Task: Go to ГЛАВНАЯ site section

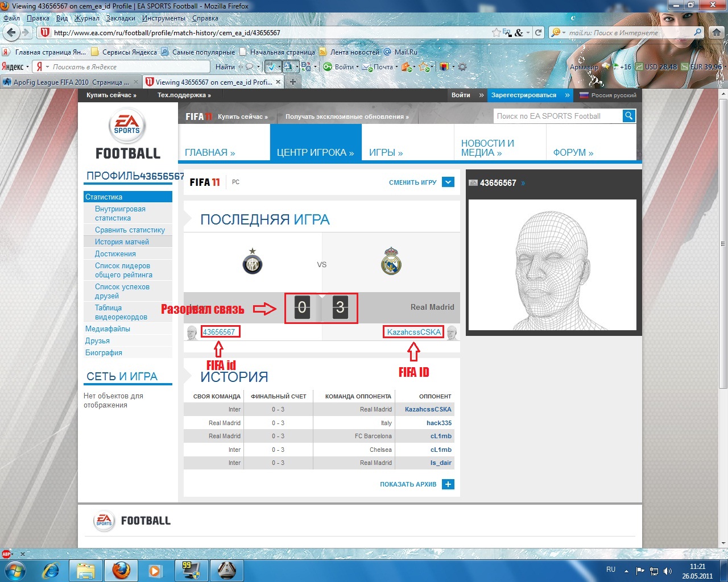Action: tap(210, 152)
